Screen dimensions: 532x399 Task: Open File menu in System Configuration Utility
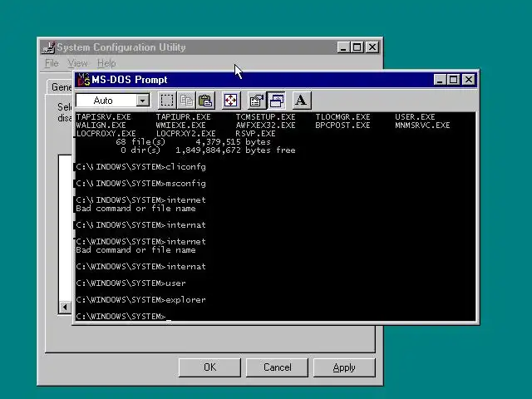click(52, 63)
